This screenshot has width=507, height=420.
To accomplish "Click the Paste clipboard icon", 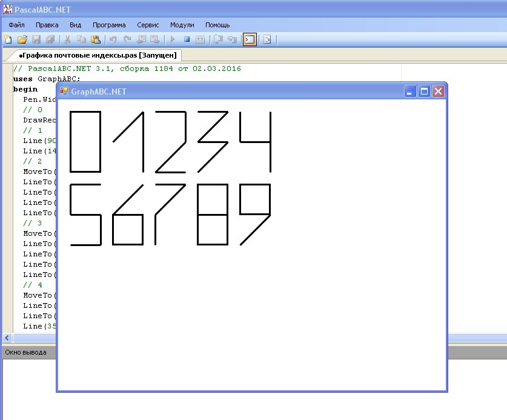I will click(95, 40).
